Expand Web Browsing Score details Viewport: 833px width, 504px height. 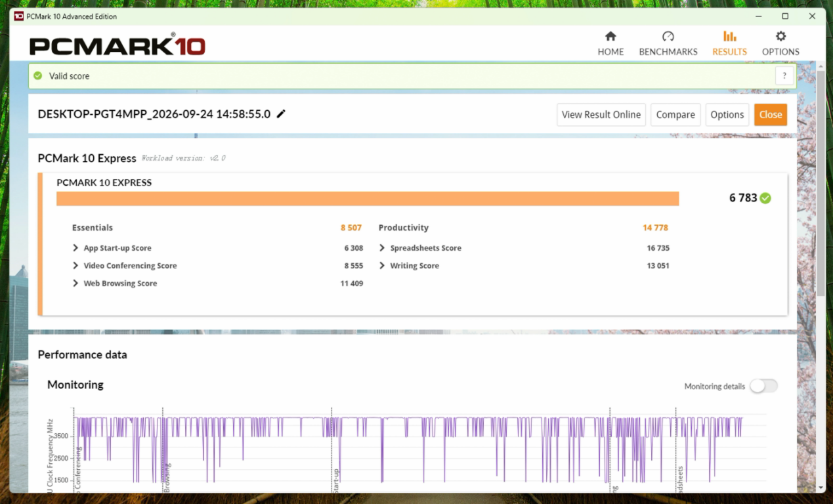pos(76,283)
